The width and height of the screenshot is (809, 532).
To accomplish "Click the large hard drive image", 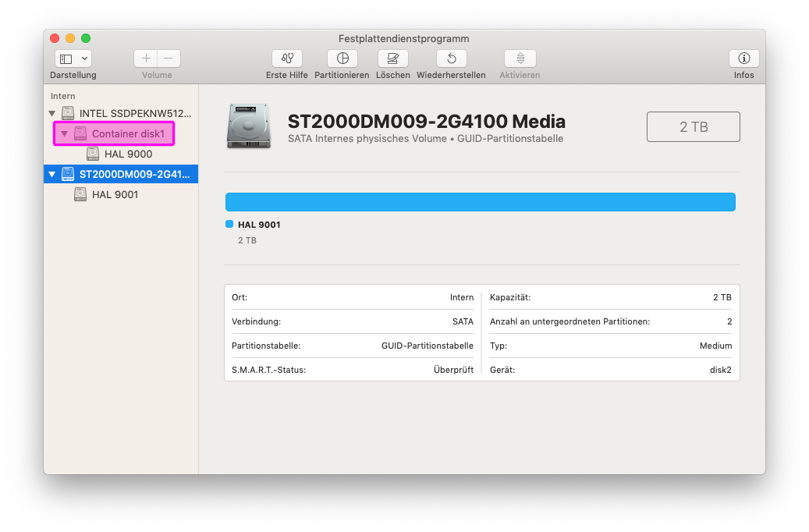I will (x=249, y=126).
